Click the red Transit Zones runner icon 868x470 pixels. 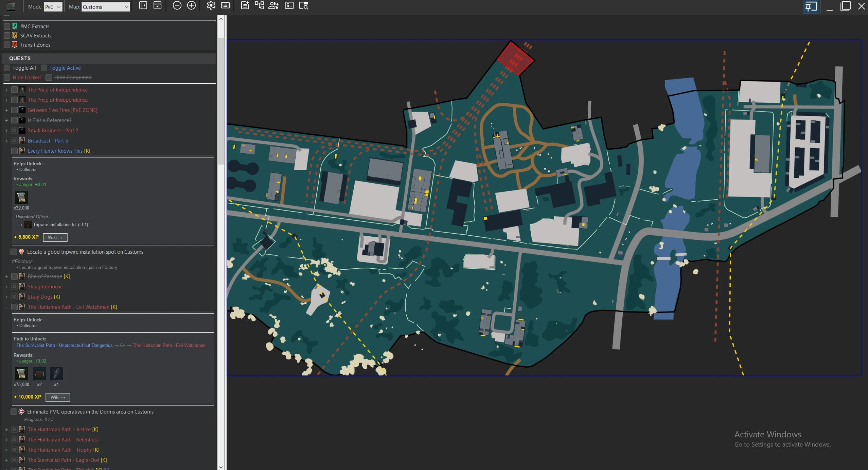point(15,45)
